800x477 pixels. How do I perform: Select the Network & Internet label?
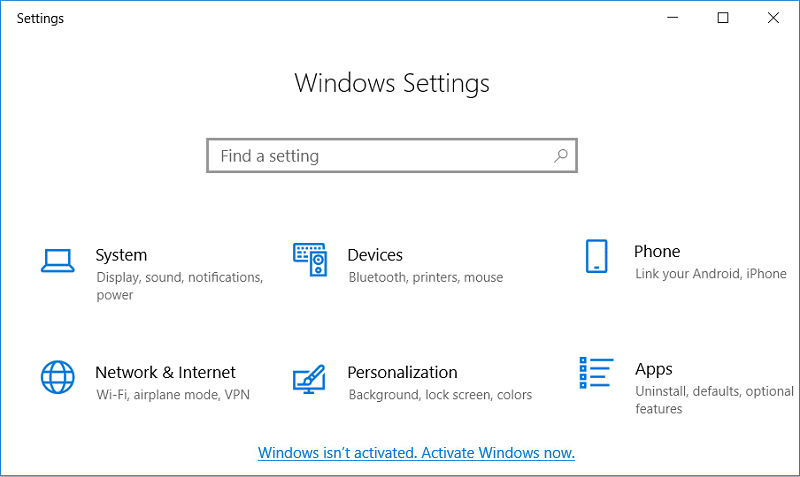[165, 372]
